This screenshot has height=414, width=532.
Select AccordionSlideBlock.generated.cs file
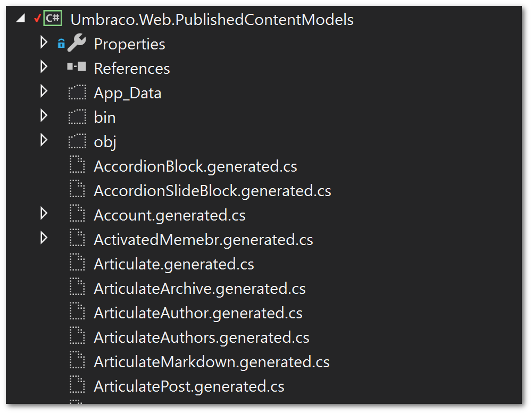pos(212,191)
